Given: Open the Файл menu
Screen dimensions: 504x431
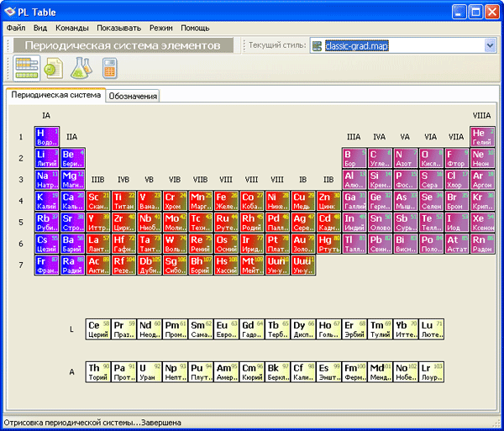Looking at the screenshot, I should click(x=16, y=28).
